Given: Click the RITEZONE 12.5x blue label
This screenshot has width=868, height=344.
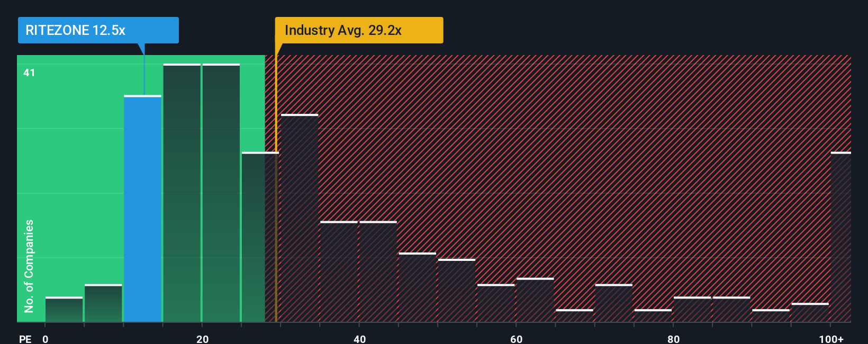Looking at the screenshot, I should click(x=98, y=30).
